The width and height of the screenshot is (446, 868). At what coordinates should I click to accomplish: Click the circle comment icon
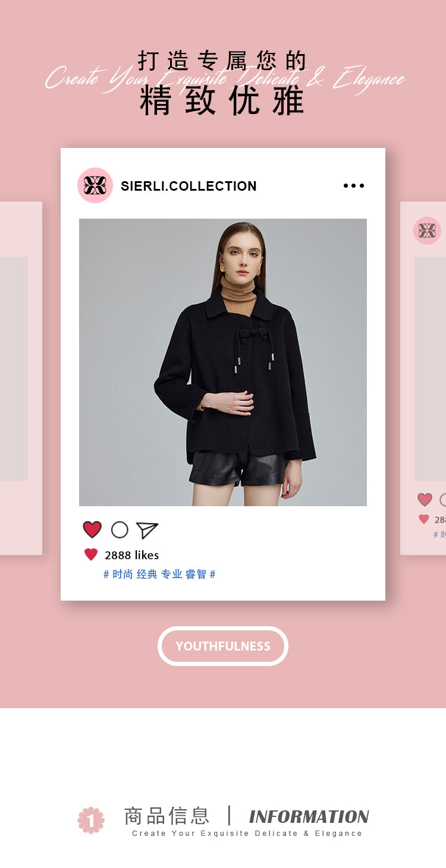[120, 530]
